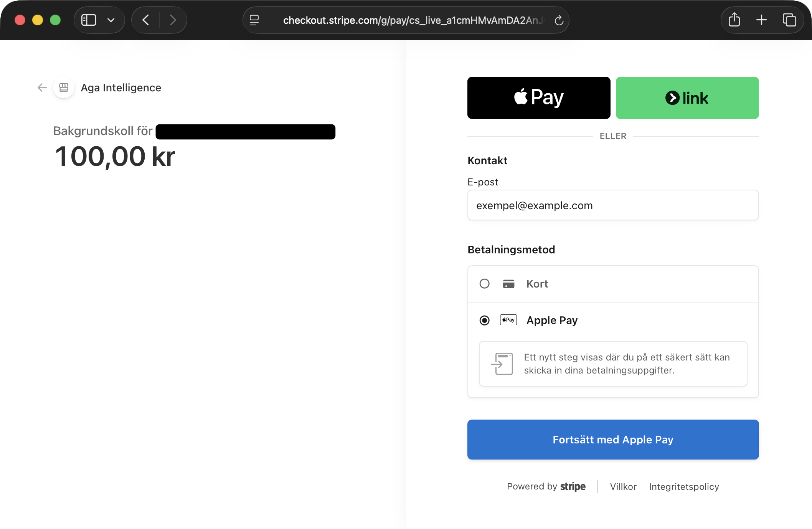The width and height of the screenshot is (812, 529).
Task: Click the Apple Pay payment method label
Action: point(552,320)
